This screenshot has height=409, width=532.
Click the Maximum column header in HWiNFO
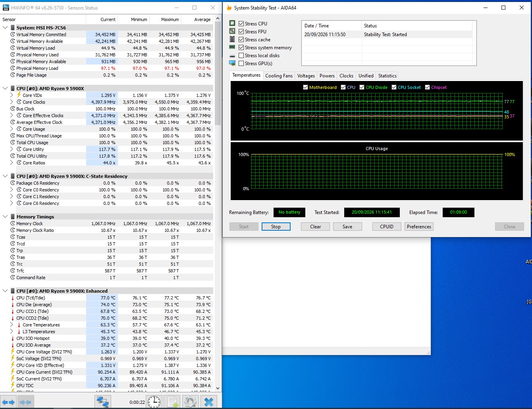(165, 19)
